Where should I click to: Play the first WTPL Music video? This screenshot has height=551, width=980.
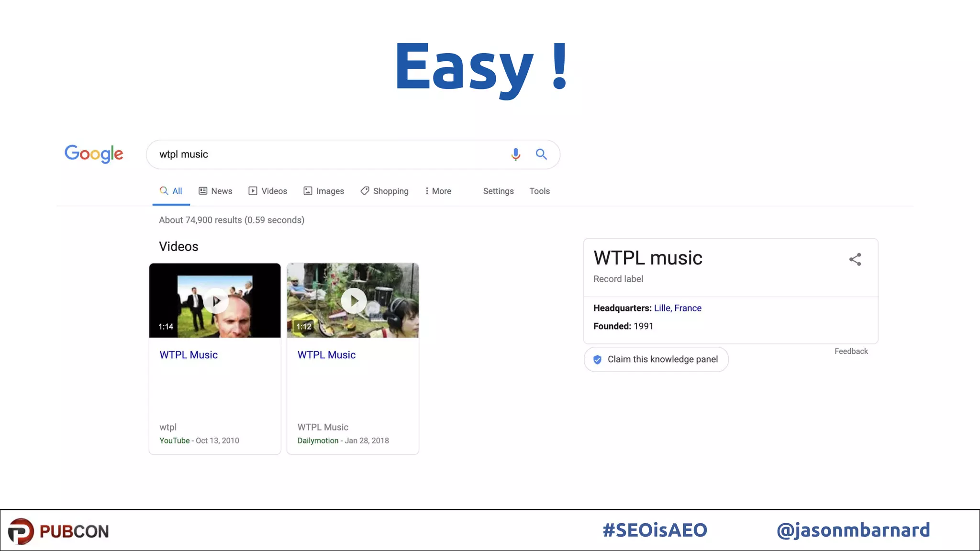click(x=216, y=301)
